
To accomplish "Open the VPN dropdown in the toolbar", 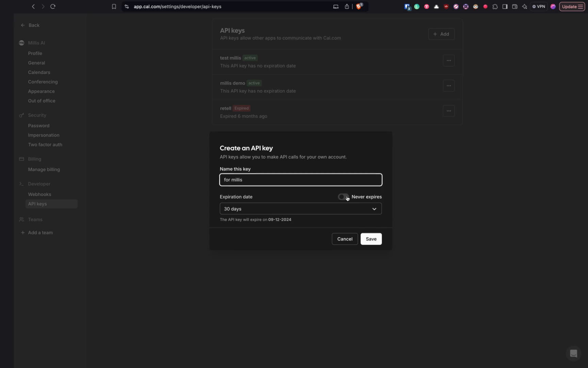I will pos(539,6).
